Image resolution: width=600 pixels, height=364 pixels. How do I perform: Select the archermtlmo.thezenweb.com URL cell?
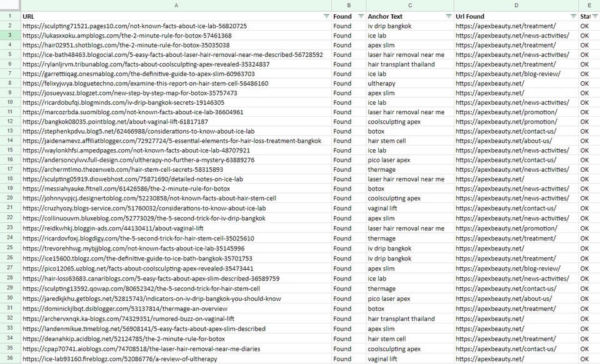coord(176,169)
